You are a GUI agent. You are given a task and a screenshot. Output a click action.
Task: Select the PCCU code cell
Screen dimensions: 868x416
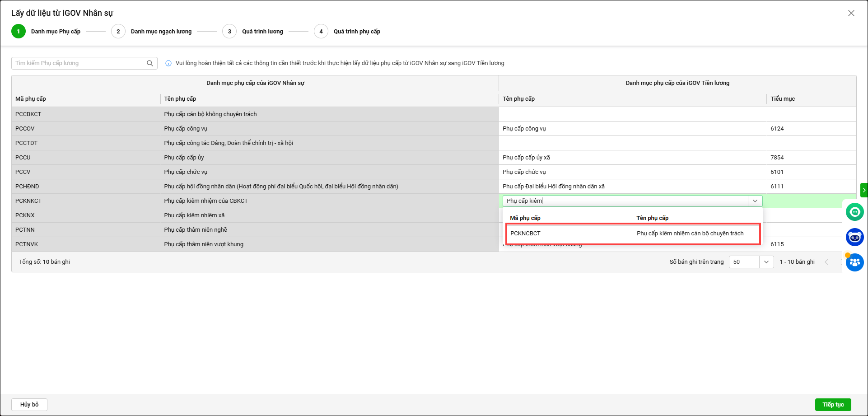tap(86, 158)
